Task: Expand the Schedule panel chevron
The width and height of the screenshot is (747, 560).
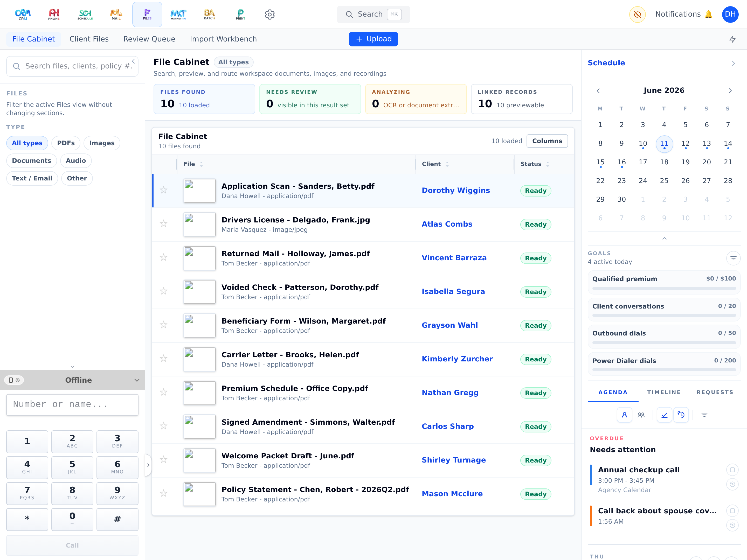Action: click(733, 63)
